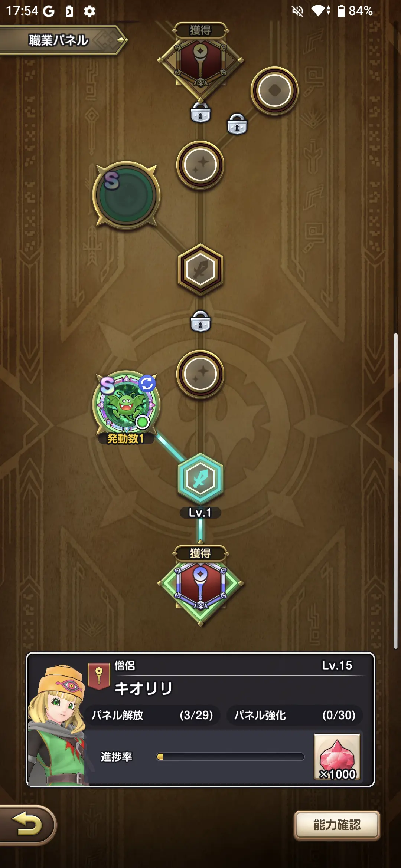Viewport: 401px width, 868px height.
Task: Select the star circle node below top lock
Action: tap(200, 165)
